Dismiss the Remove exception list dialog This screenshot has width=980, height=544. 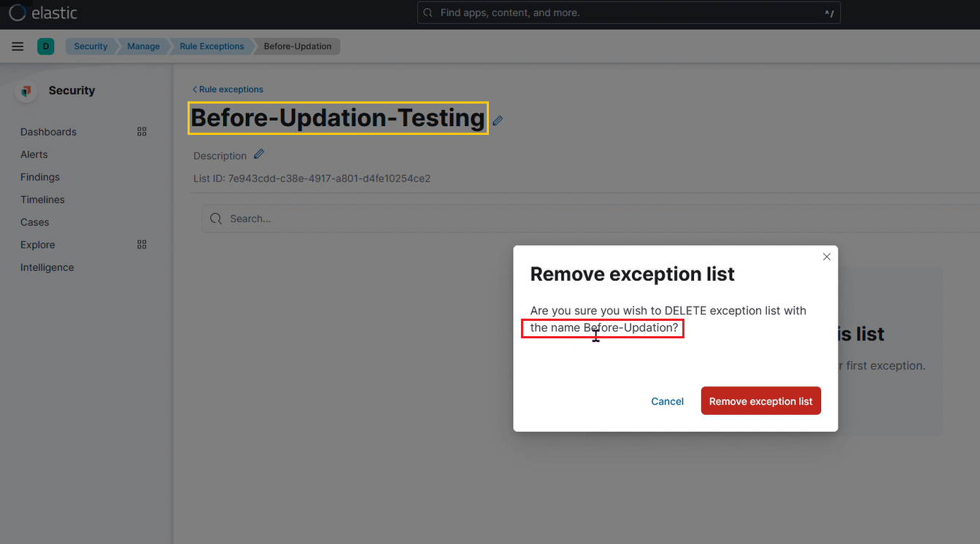826,256
